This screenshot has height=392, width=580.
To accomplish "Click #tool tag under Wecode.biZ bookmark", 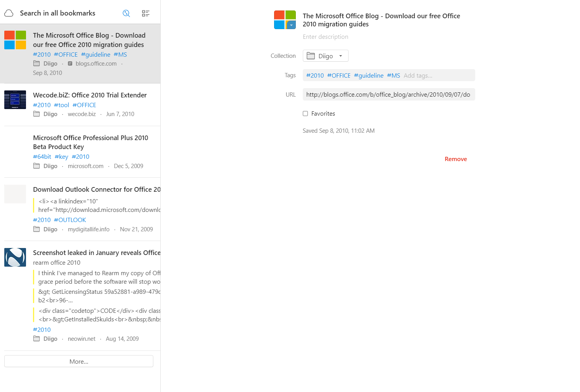I will 61,105.
